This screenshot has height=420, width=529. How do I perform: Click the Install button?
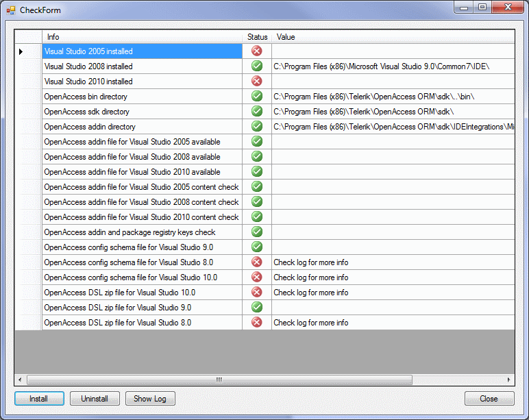[39, 398]
